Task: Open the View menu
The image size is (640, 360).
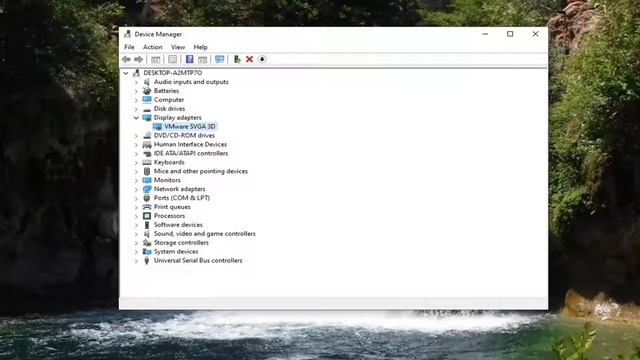Action: (x=178, y=47)
